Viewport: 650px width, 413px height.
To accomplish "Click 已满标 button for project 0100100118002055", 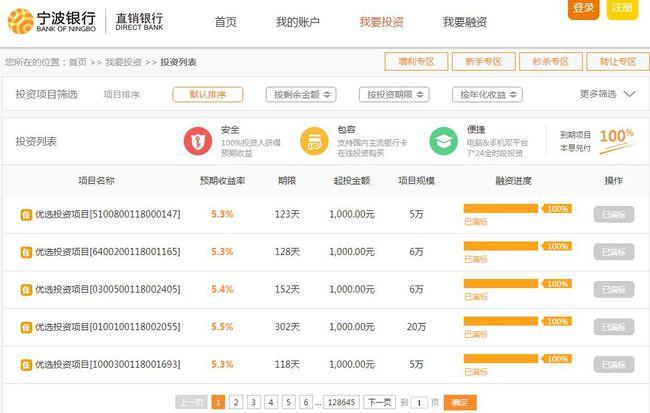I will (614, 327).
